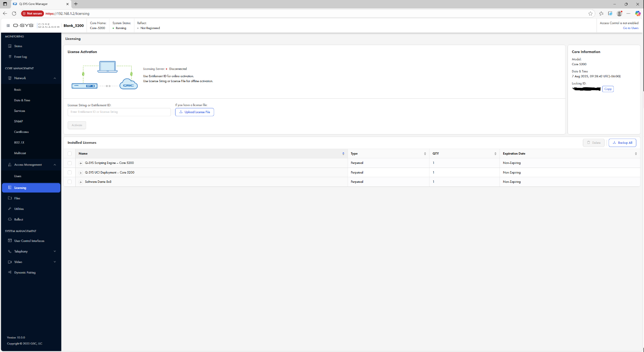Click the Not secure site badge
Viewport: 644px width, 352px height.
click(x=32, y=13)
